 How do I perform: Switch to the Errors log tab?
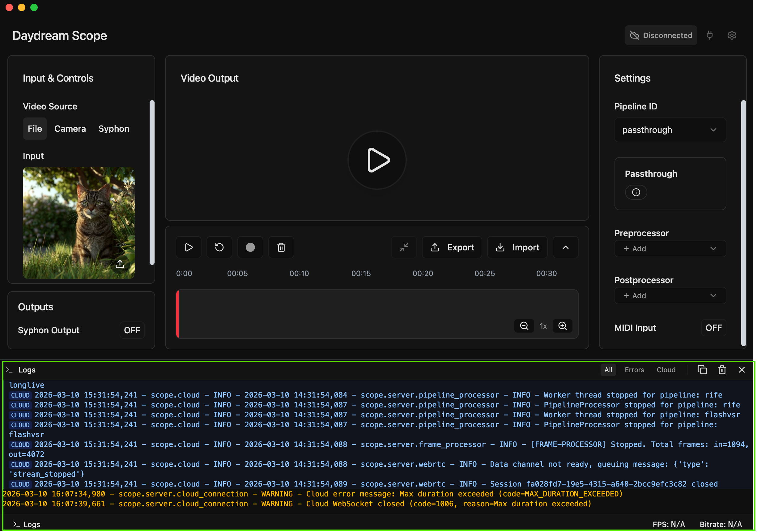point(634,369)
